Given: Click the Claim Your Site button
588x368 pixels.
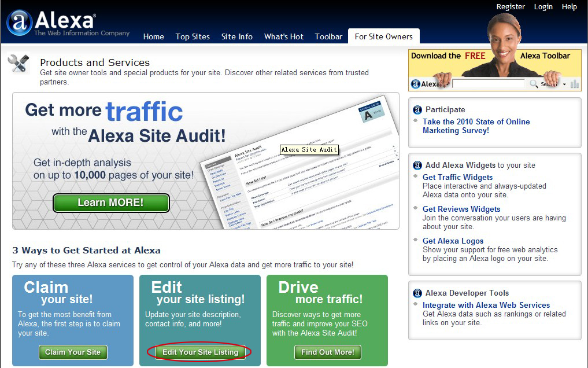Looking at the screenshot, I should (x=73, y=352).
